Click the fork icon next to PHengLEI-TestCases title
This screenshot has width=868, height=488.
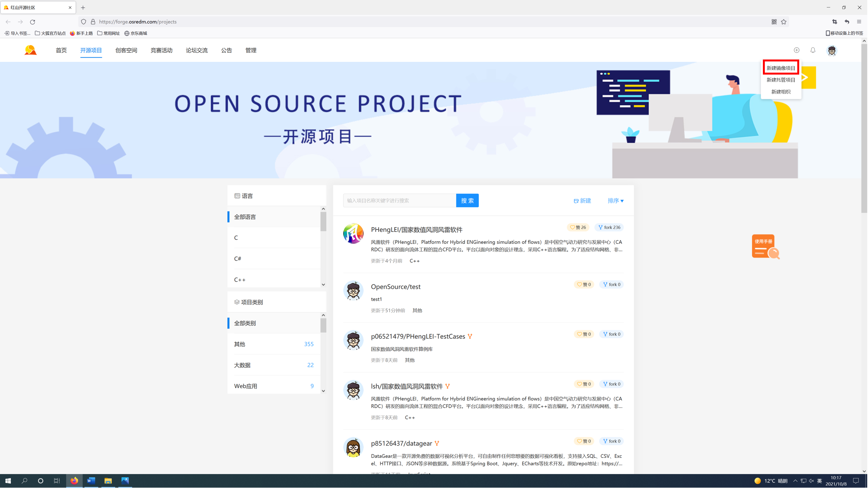click(470, 337)
